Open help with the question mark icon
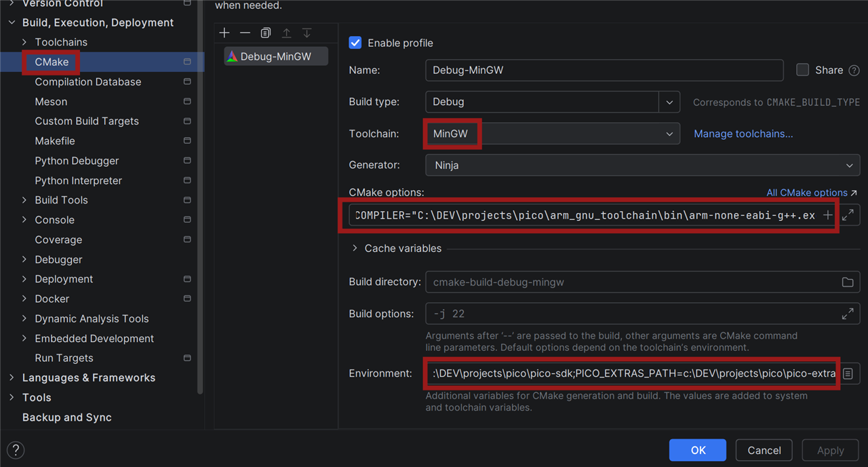Screen dimensions: 868x467 coord(16,450)
